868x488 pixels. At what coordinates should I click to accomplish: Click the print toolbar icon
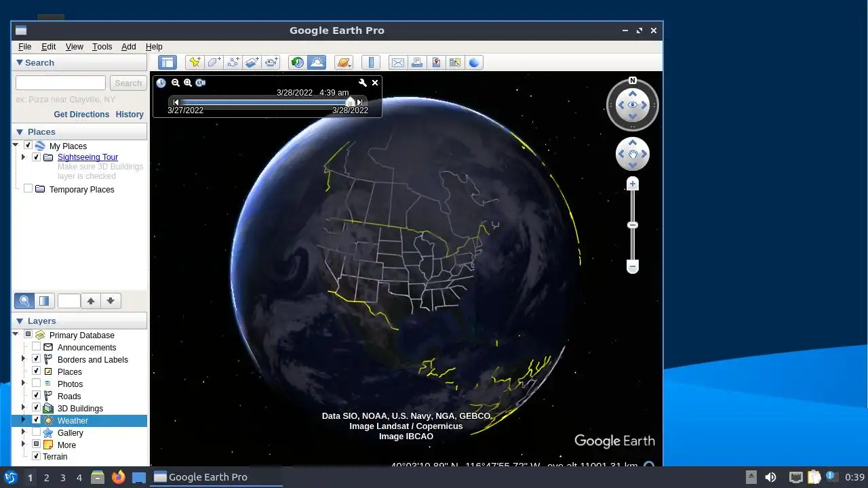(x=417, y=62)
